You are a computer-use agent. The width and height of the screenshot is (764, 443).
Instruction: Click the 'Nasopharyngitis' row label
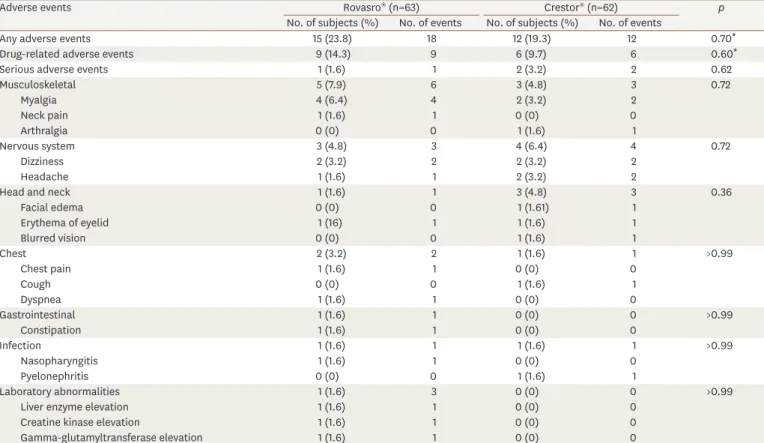(59, 361)
